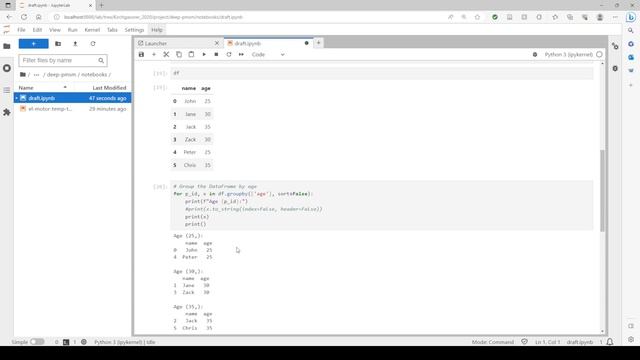The width and height of the screenshot is (640, 360).
Task: Open the Table of Contents sidebar icon
Action: (7, 90)
